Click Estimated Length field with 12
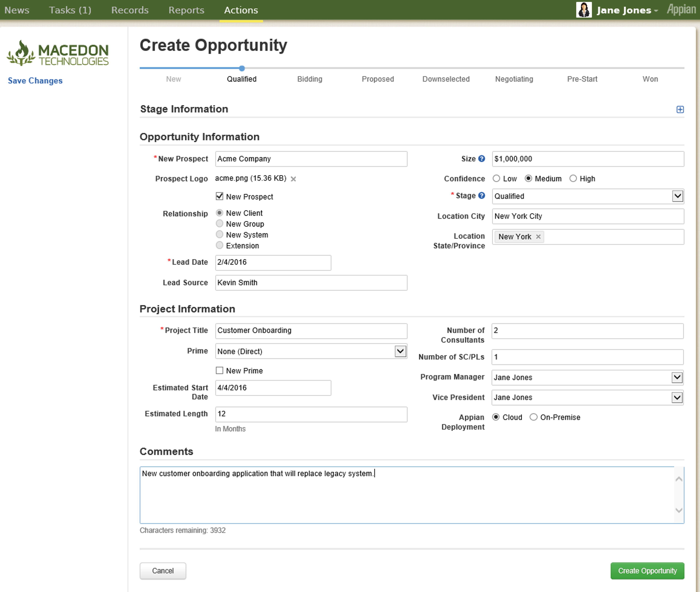 [x=311, y=414]
